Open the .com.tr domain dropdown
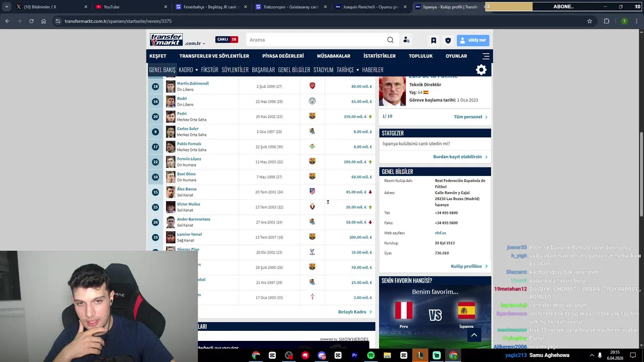Image resolution: width=644 pixels, height=362 pixels. coord(195,43)
